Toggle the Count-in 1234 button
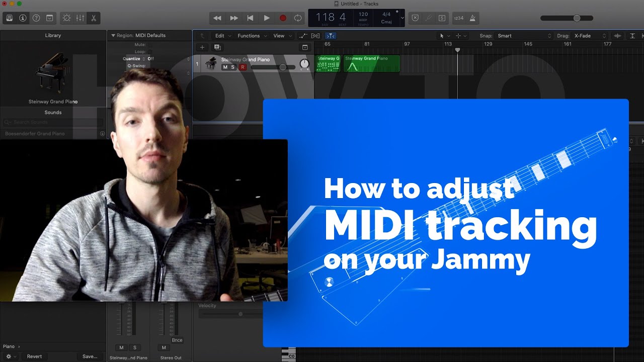The width and height of the screenshot is (644, 362). coord(459,18)
